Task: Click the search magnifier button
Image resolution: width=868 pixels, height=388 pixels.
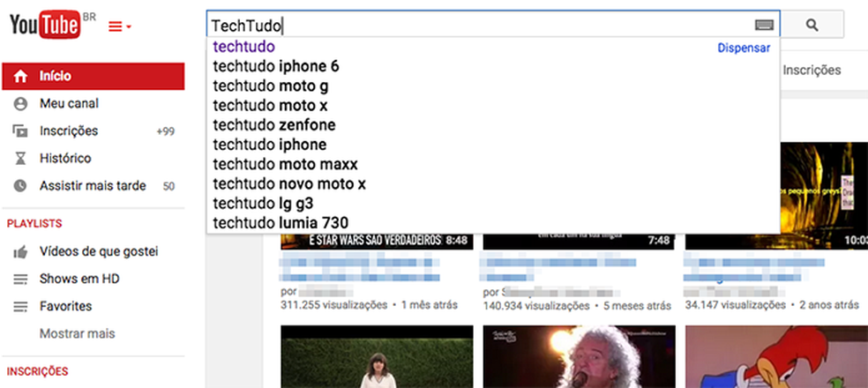Action: pos(812,25)
